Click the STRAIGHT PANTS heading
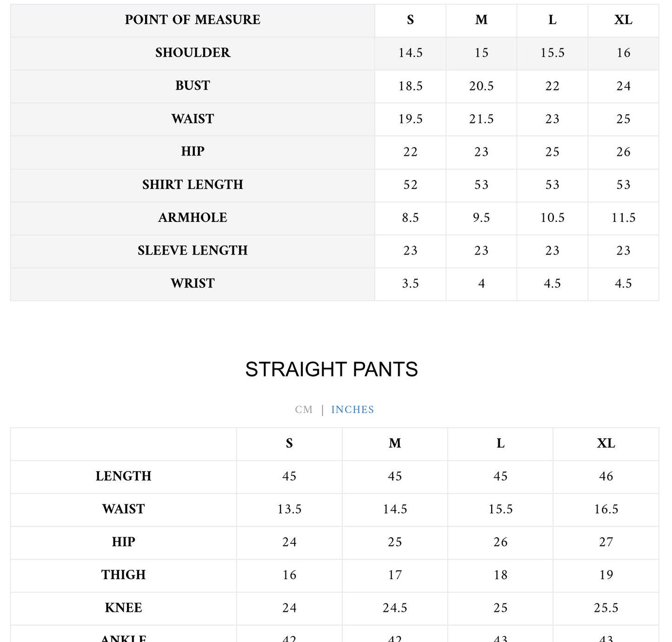The image size is (672, 642). pyautogui.click(x=331, y=369)
